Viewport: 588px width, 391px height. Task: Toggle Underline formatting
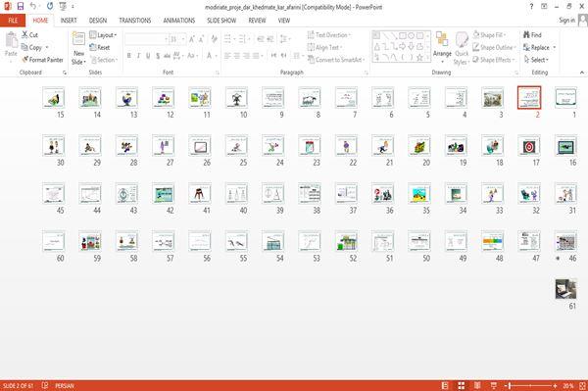148,56
